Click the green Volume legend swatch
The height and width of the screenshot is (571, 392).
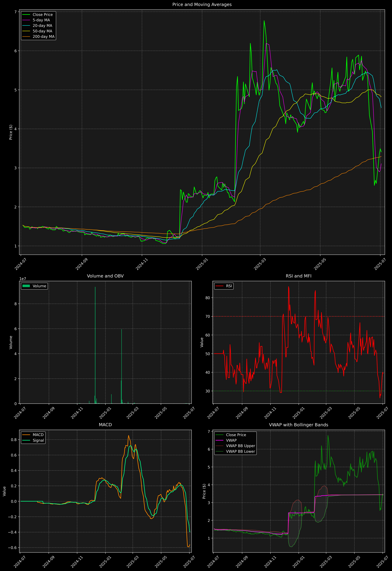[x=26, y=286]
